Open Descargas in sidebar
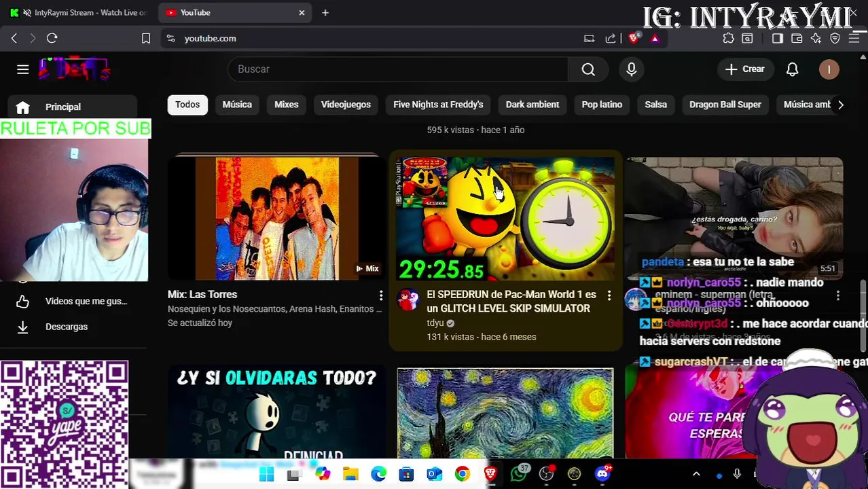 point(73,327)
